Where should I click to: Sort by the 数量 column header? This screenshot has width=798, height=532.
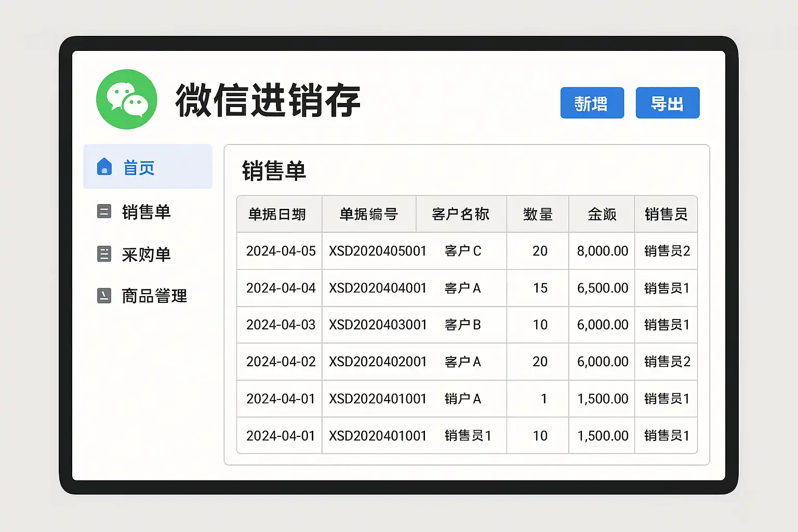pos(538,214)
